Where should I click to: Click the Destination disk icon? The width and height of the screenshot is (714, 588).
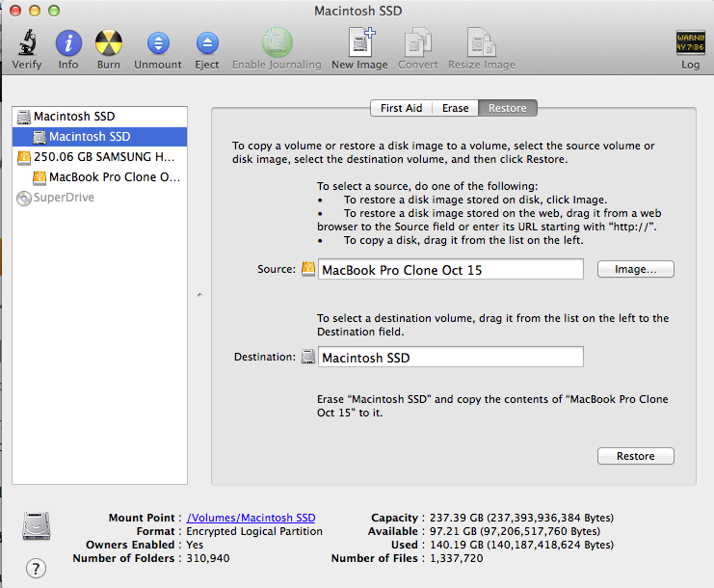[x=308, y=356]
